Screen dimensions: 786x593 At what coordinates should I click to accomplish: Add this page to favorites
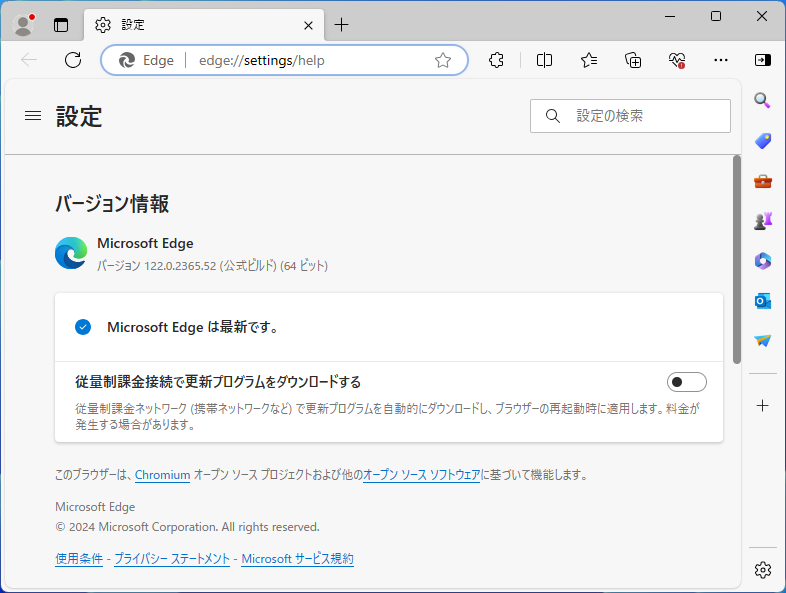click(x=443, y=60)
